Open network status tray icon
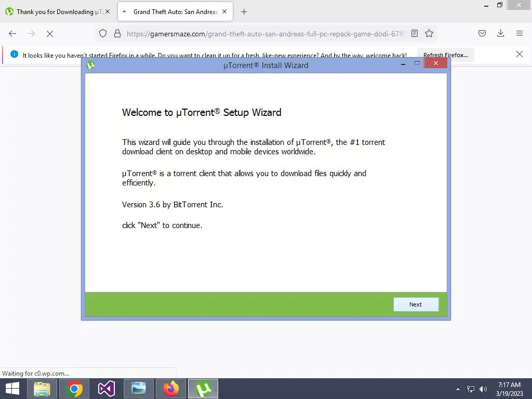The width and height of the screenshot is (532, 399). pos(471,389)
